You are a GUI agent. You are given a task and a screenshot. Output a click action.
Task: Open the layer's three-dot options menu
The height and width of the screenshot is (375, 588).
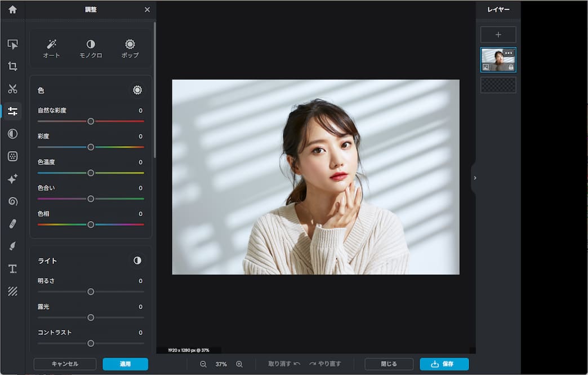coord(509,53)
